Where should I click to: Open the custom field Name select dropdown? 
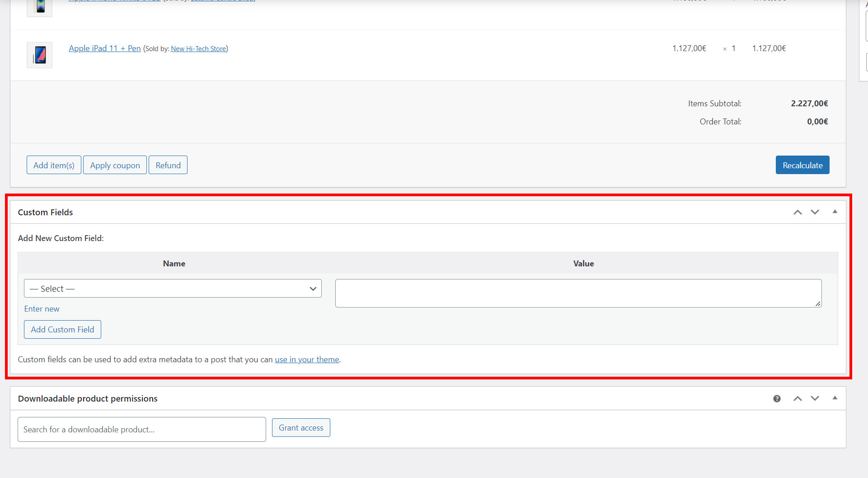[x=173, y=289]
